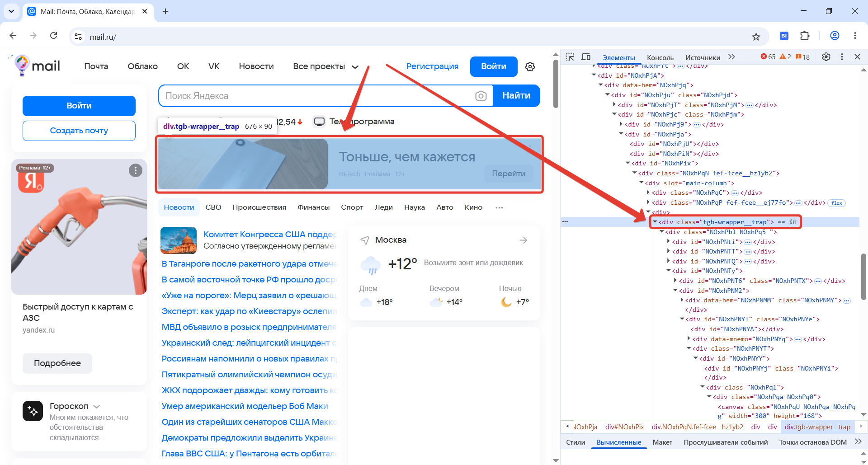Open the Макет pane tab

click(x=662, y=442)
